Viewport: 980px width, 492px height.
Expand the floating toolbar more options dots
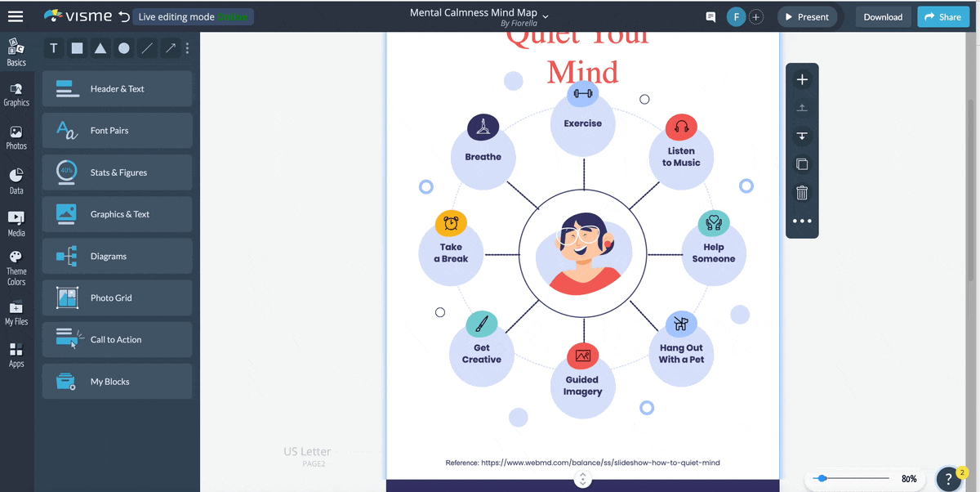tap(801, 221)
